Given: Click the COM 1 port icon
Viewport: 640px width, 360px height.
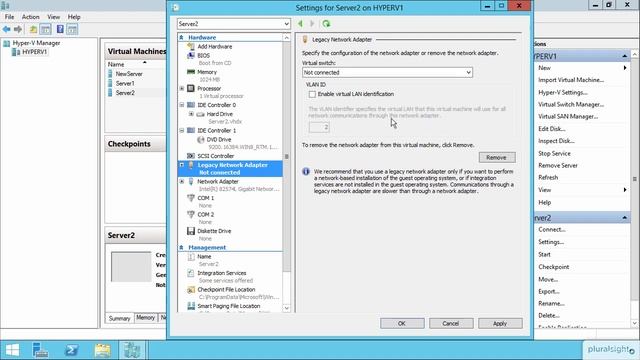Looking at the screenshot, I should click(x=191, y=198).
